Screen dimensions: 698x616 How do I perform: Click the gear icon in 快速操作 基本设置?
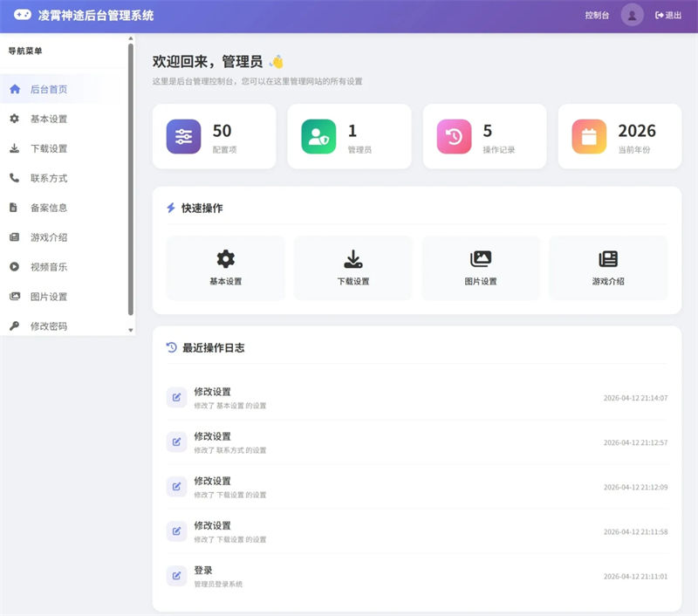[x=225, y=258]
